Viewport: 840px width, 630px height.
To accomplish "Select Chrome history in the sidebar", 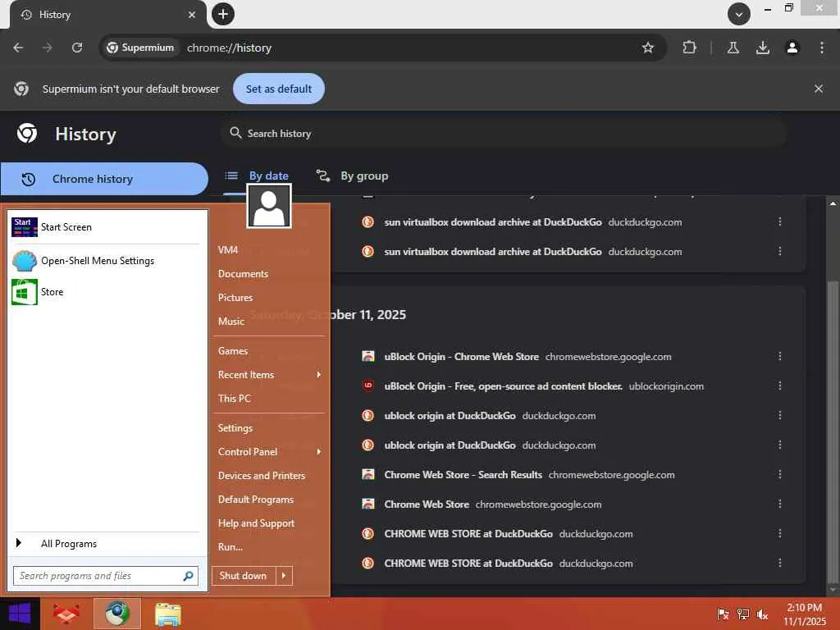I will click(x=104, y=179).
